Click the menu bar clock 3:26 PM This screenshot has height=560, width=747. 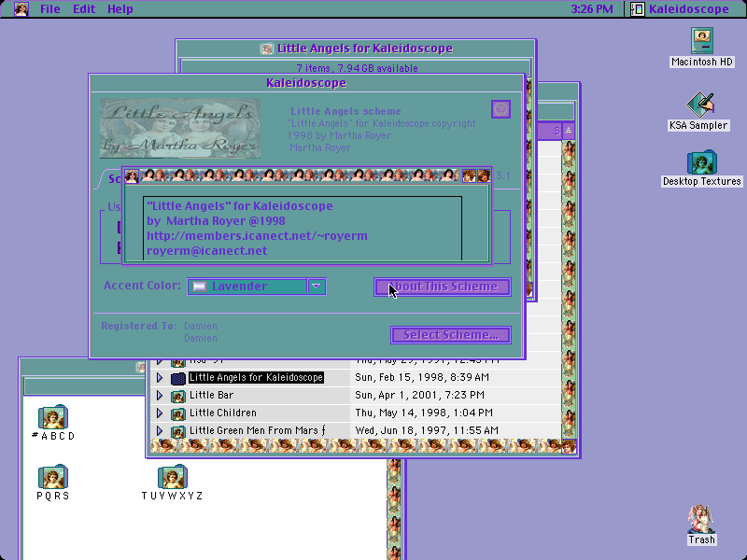(592, 8)
